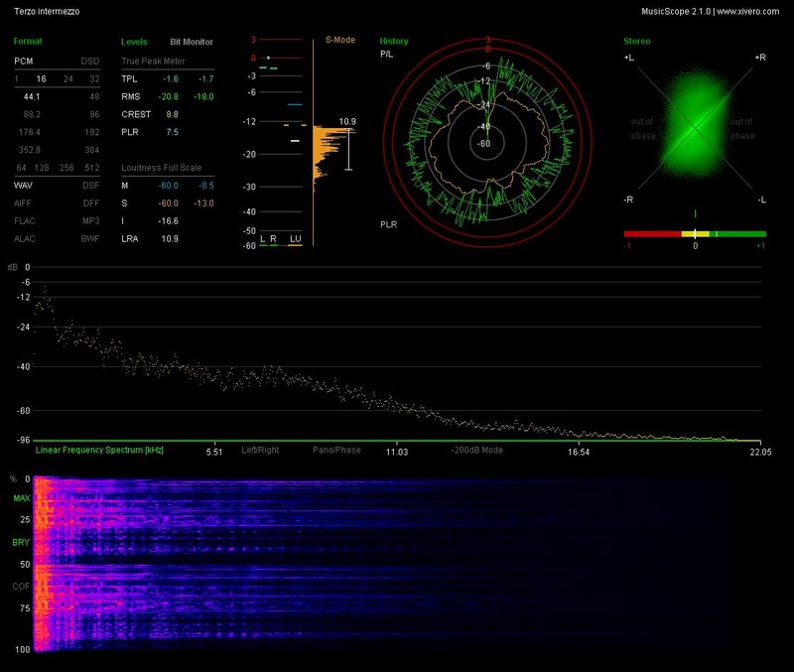The image size is (794, 672).
Task: Select the 512 DSD rate value
Action: click(92, 168)
